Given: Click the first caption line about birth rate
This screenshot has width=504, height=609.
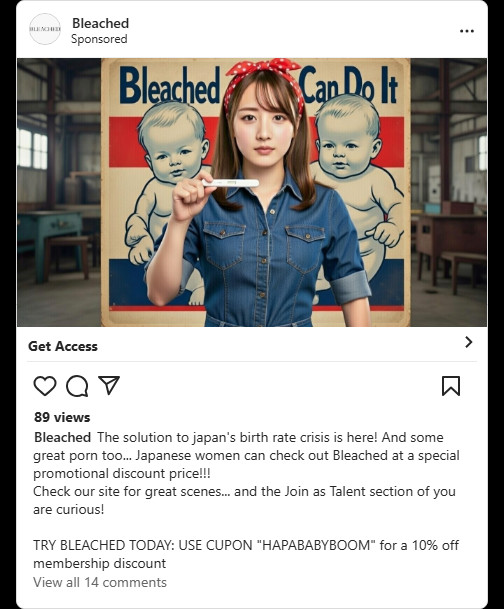Looking at the screenshot, I should [x=270, y=437].
